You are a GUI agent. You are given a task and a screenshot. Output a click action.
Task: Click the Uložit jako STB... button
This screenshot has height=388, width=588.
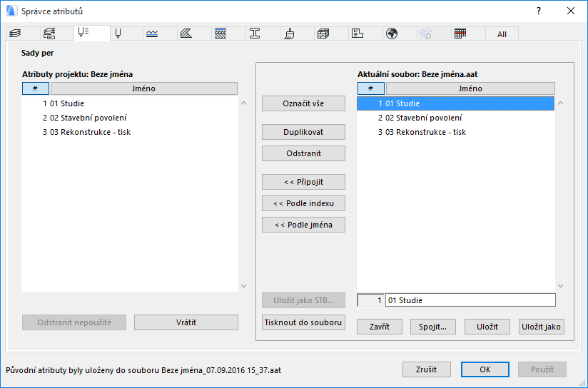click(303, 300)
